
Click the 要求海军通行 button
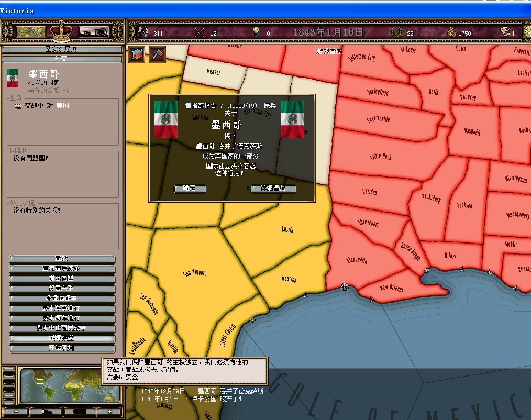62,318
